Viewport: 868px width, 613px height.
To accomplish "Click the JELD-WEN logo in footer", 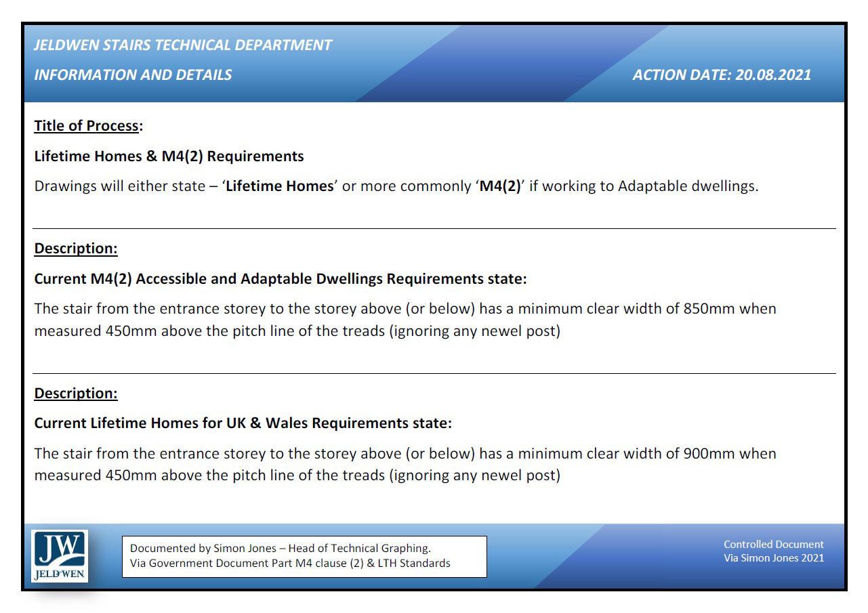I will [60, 556].
